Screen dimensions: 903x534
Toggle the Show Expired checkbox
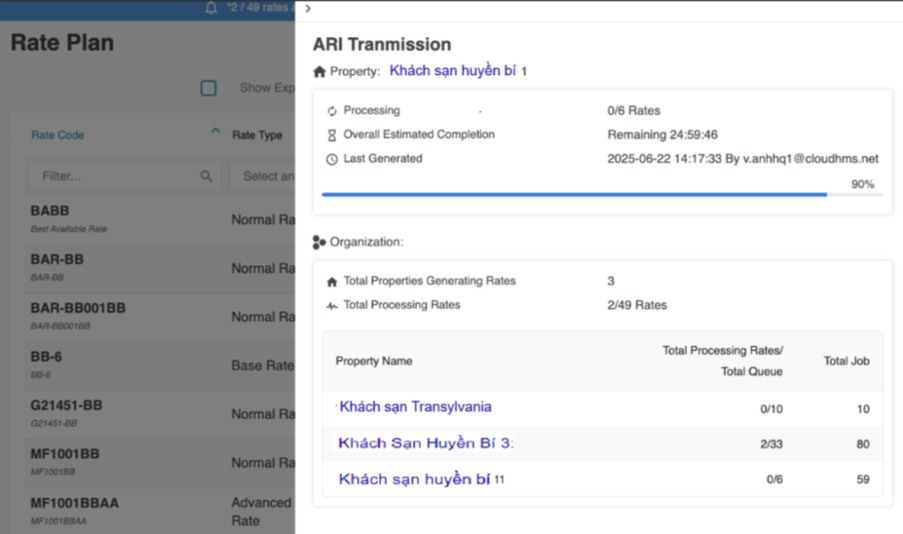pyautogui.click(x=208, y=88)
